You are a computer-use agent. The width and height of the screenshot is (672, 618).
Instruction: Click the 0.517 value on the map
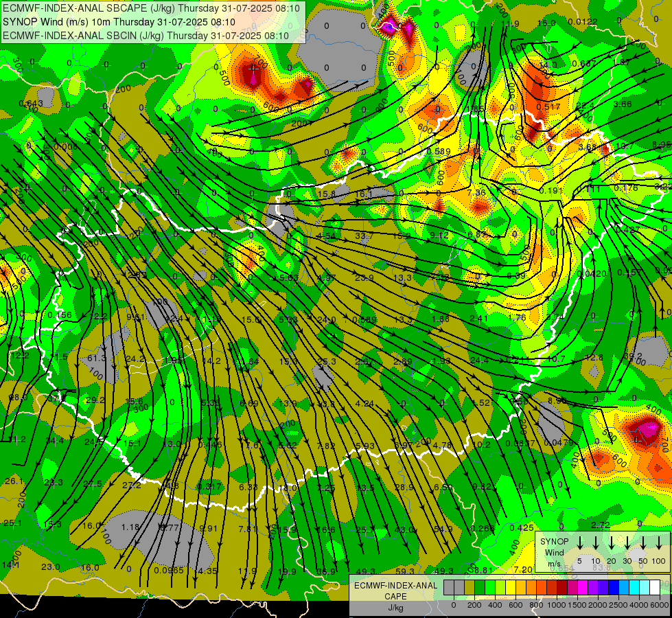tap(548, 106)
